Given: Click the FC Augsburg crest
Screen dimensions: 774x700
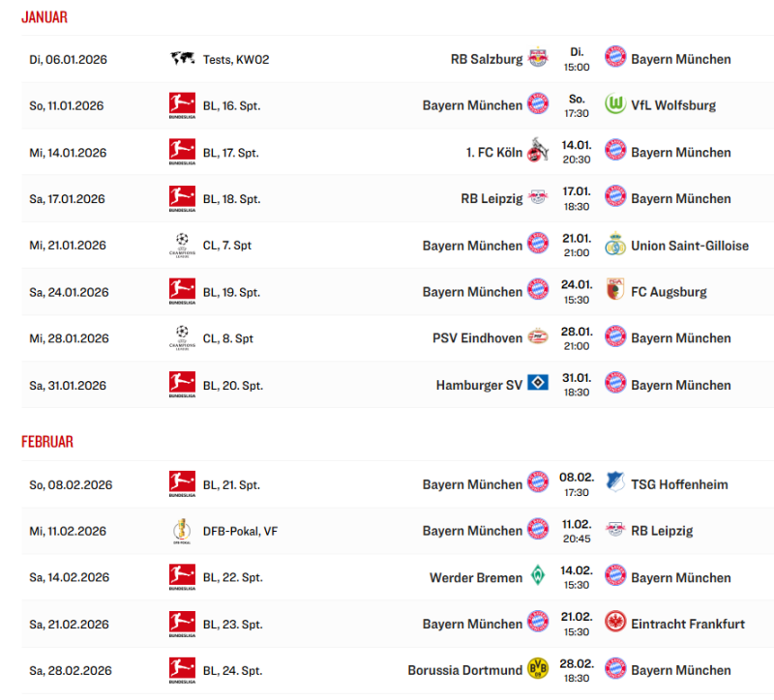Looking at the screenshot, I should 615,291.
